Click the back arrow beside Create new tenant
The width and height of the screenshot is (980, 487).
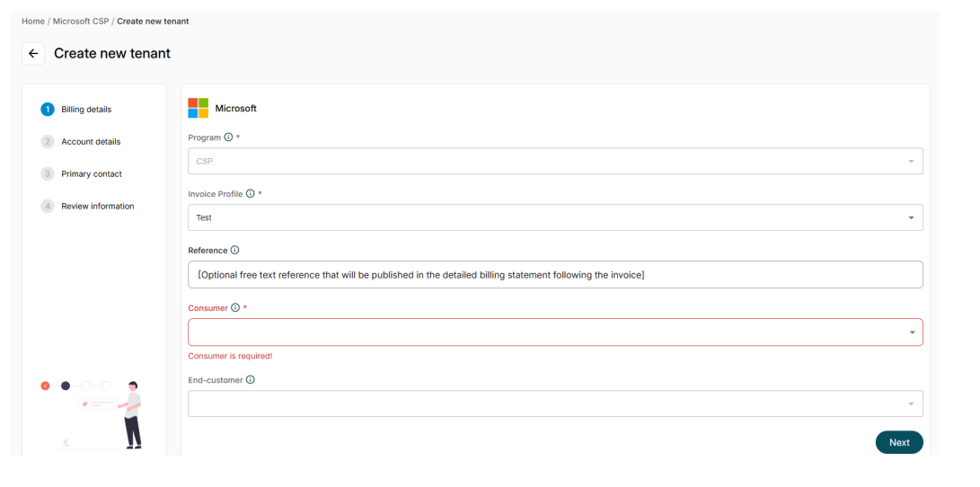(x=33, y=54)
